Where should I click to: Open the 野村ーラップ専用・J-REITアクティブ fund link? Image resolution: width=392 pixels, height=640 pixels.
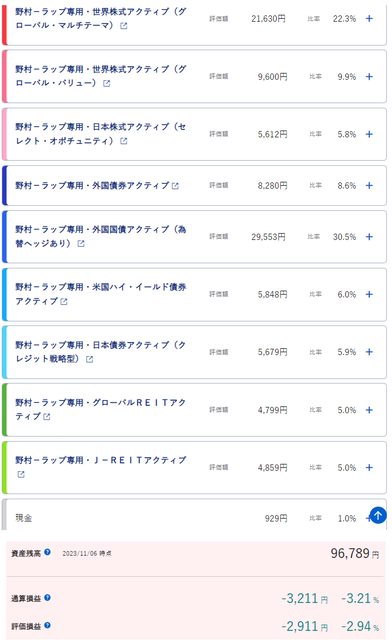click(101, 460)
